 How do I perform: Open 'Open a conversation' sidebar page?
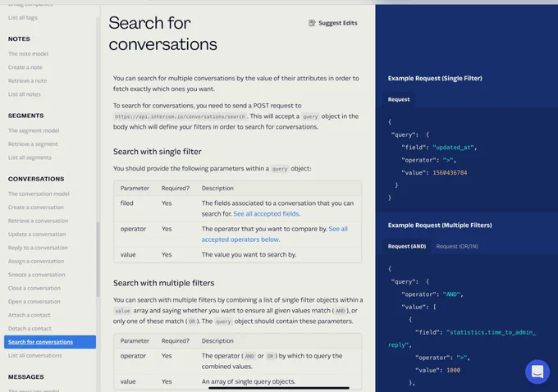coord(34,302)
